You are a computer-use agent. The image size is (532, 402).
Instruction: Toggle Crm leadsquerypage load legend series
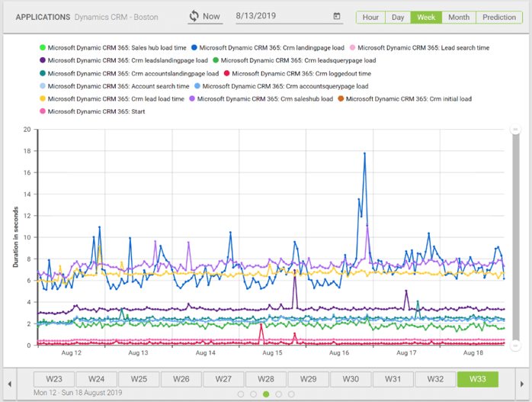pyautogui.click(x=294, y=60)
